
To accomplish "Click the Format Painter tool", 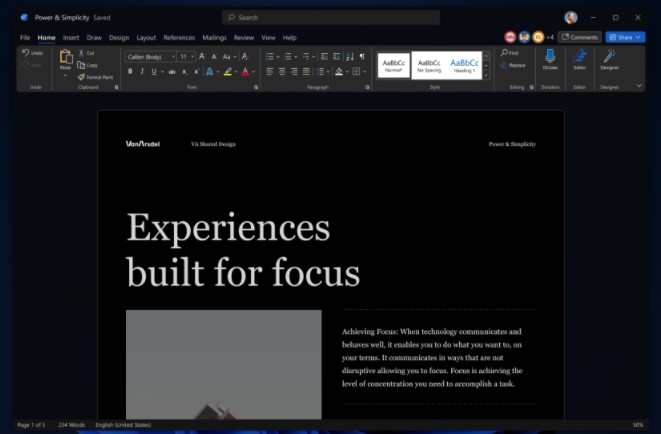I will [95, 77].
